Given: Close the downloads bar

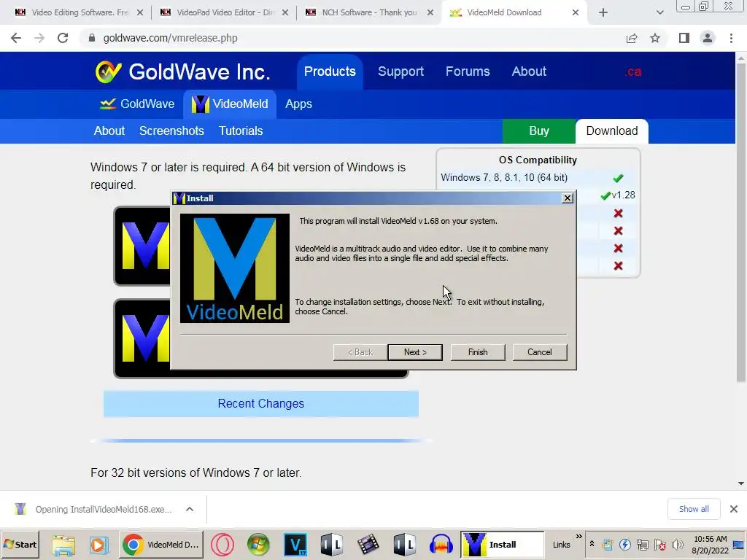Looking at the screenshot, I should (x=734, y=509).
